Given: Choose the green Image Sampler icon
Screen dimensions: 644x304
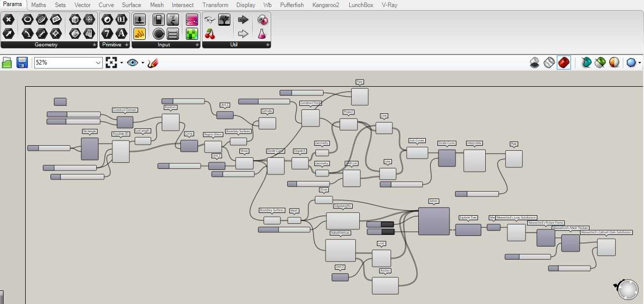Looking at the screenshot, I should (192, 34).
